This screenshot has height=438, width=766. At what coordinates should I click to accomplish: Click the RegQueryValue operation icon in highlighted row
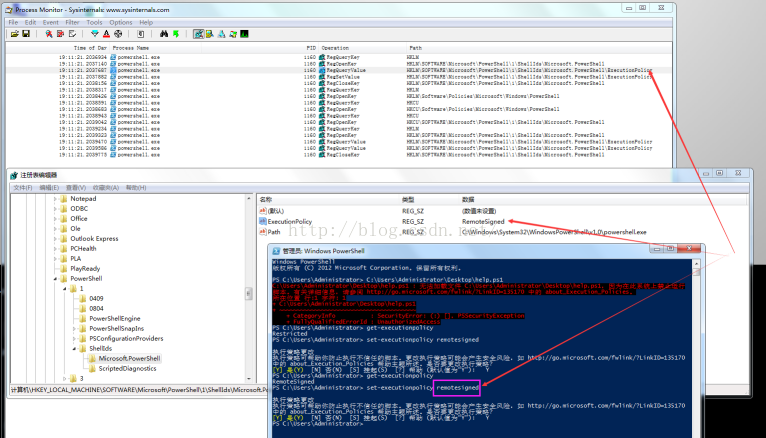[322, 70]
